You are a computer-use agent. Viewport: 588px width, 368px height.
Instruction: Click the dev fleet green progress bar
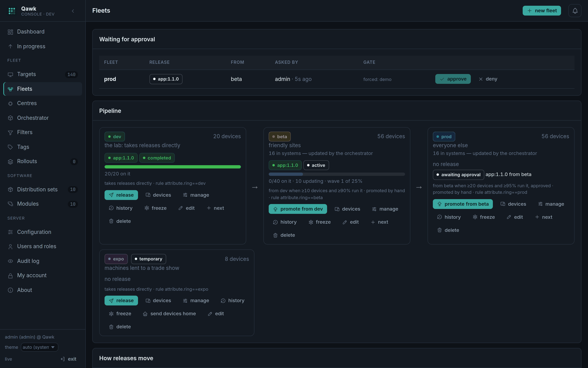pyautogui.click(x=173, y=167)
